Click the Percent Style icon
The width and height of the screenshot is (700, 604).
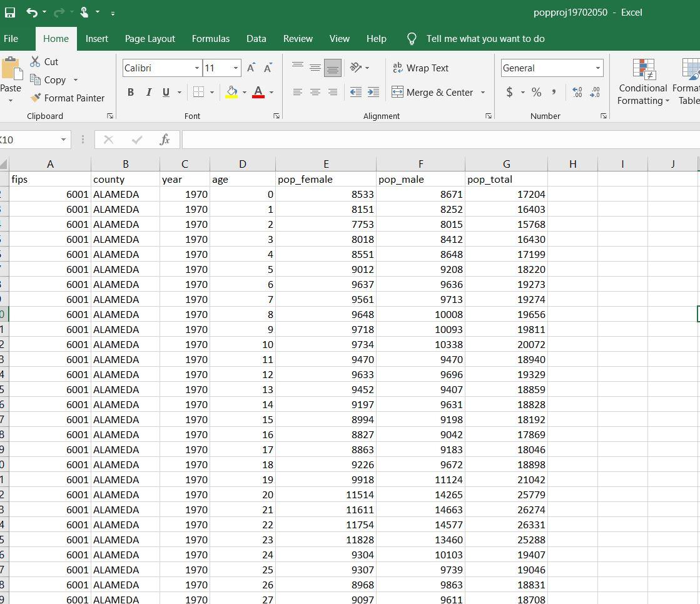tap(536, 92)
